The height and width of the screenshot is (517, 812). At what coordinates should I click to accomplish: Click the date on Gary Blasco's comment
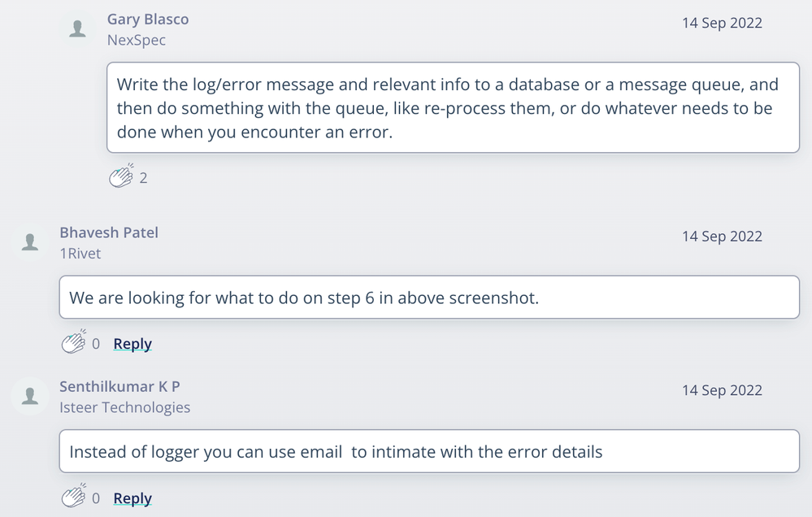[x=722, y=23]
